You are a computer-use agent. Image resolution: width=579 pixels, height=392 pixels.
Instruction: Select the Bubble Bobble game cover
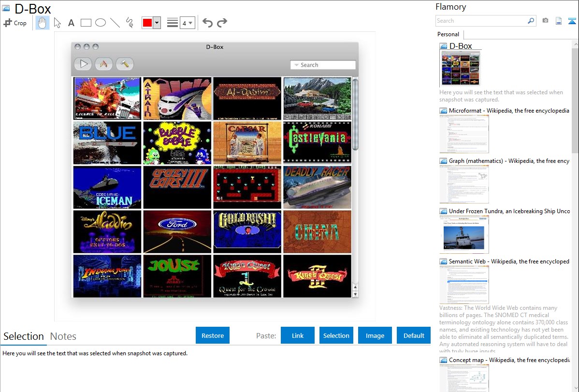[177, 143]
